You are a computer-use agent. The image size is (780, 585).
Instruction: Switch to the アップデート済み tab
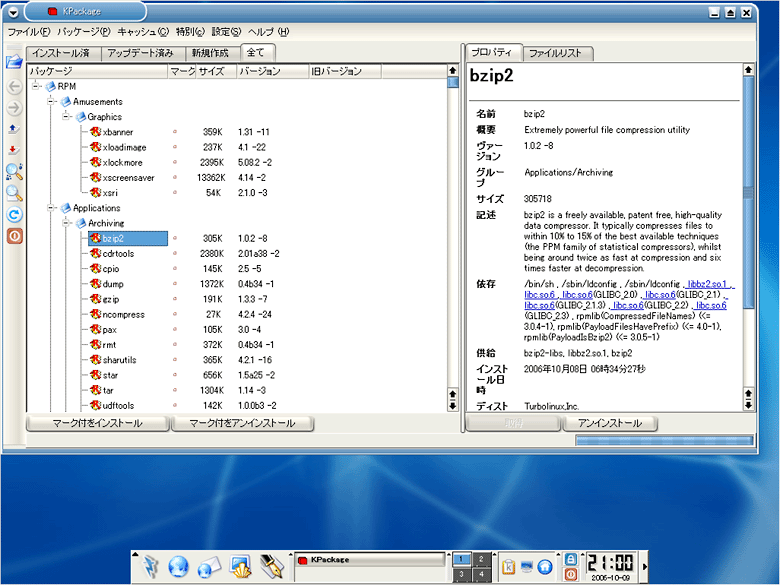(x=142, y=53)
